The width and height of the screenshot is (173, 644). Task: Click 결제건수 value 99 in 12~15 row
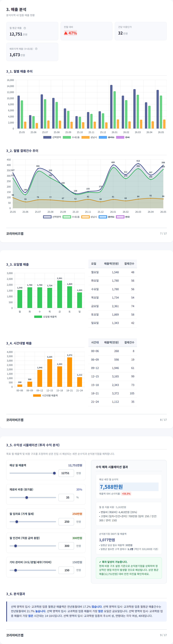pyautogui.click(x=133, y=377)
